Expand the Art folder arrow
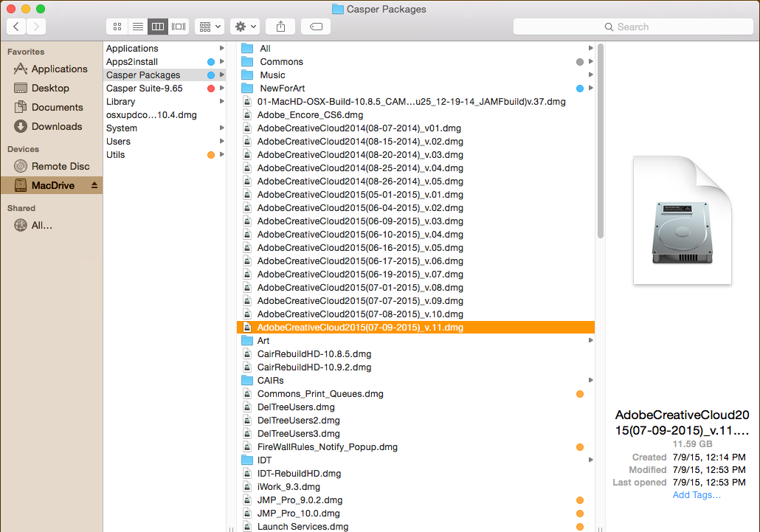Viewport: 760px width, 532px height. pos(590,340)
